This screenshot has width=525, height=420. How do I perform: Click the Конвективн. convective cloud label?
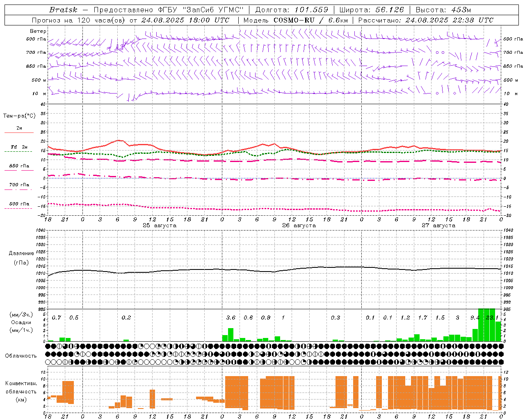click(x=21, y=383)
